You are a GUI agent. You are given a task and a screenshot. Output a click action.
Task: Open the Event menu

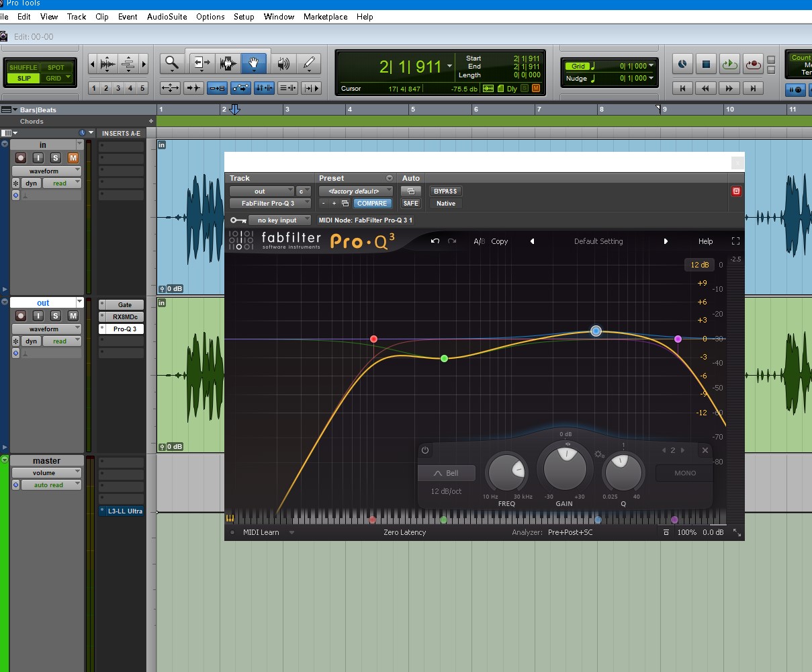128,17
